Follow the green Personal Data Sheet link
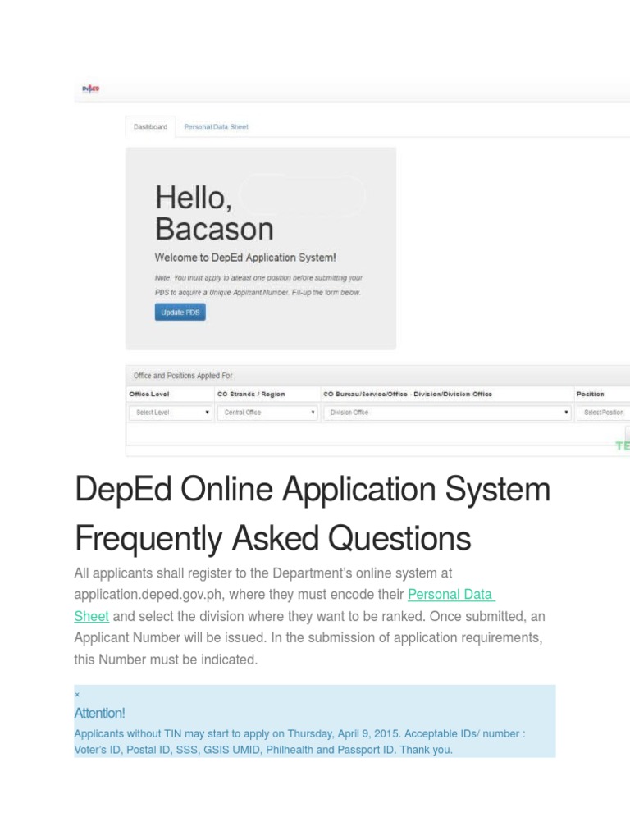The height and width of the screenshot is (840, 630). pos(450,595)
